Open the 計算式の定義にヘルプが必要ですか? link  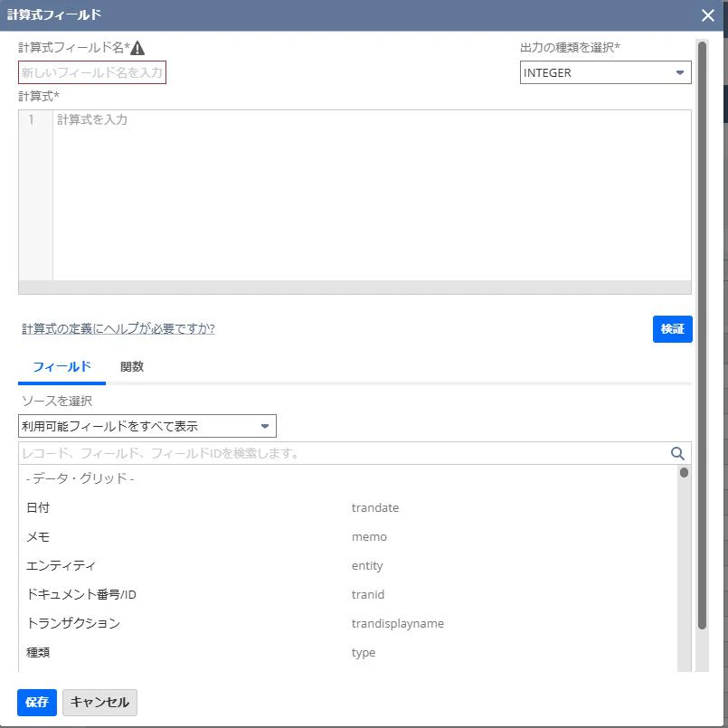tap(118, 328)
